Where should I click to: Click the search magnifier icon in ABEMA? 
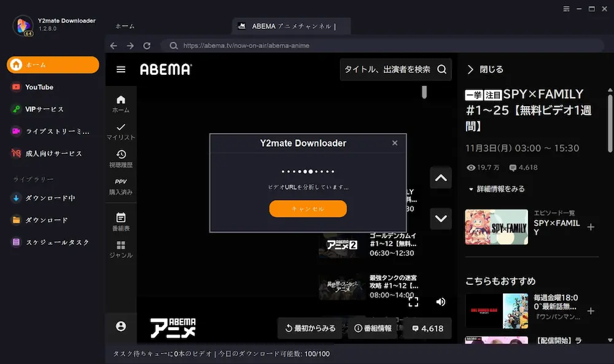[x=441, y=69]
